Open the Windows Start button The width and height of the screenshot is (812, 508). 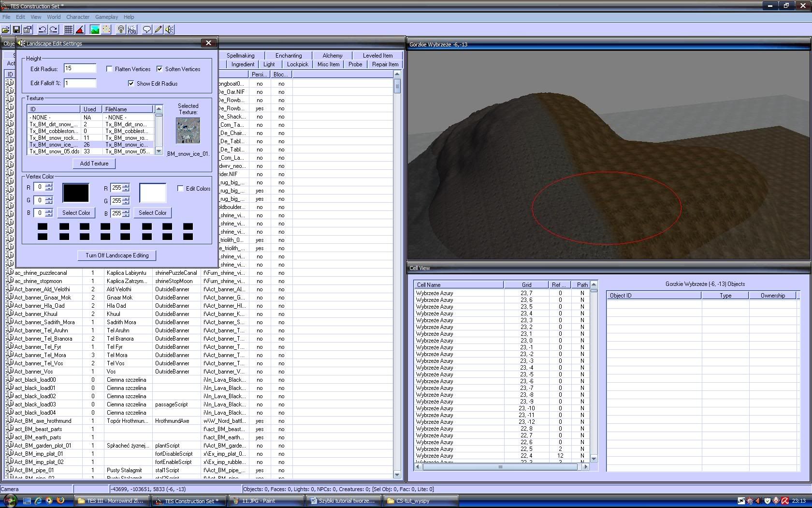(x=10, y=501)
